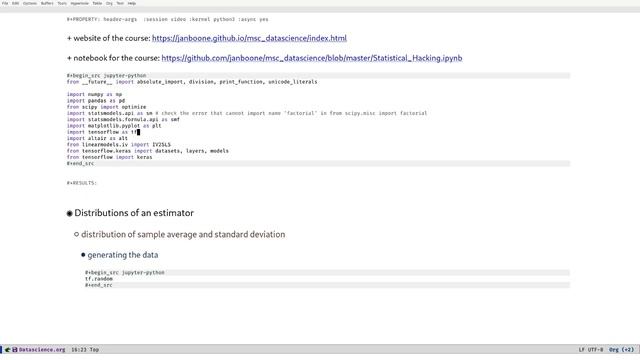Click the Datascience.org buffer name in mode line
Screen dimensions: 640x360
[x=42, y=350]
